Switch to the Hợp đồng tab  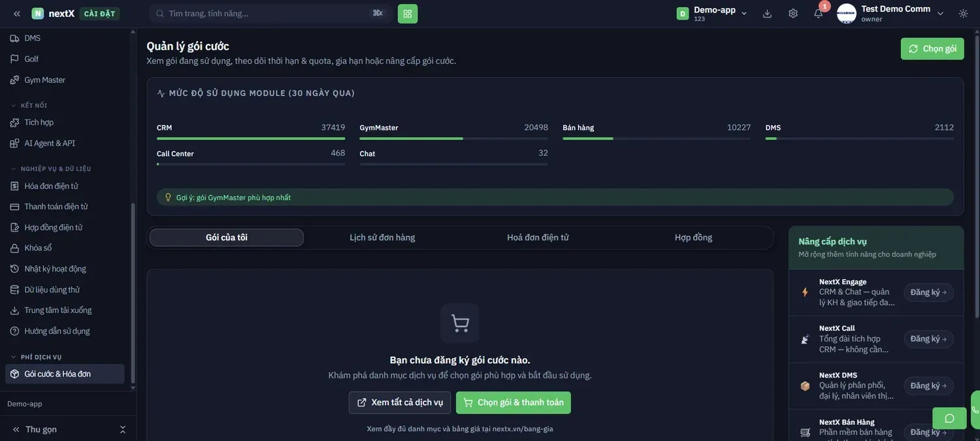pyautogui.click(x=693, y=238)
